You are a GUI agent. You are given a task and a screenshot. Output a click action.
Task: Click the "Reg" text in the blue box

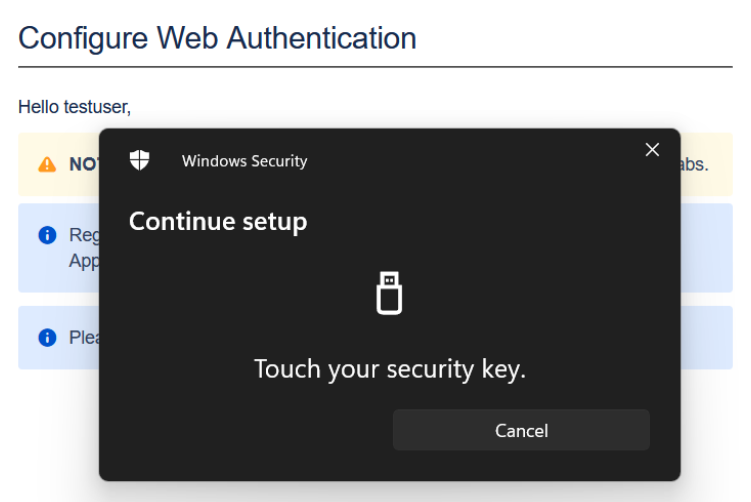pyautogui.click(x=83, y=235)
